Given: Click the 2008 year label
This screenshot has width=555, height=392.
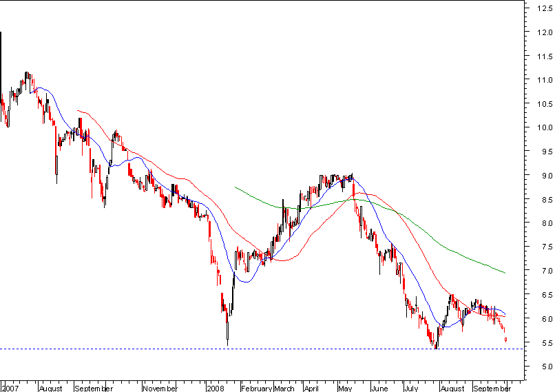Looking at the screenshot, I should [216, 389].
